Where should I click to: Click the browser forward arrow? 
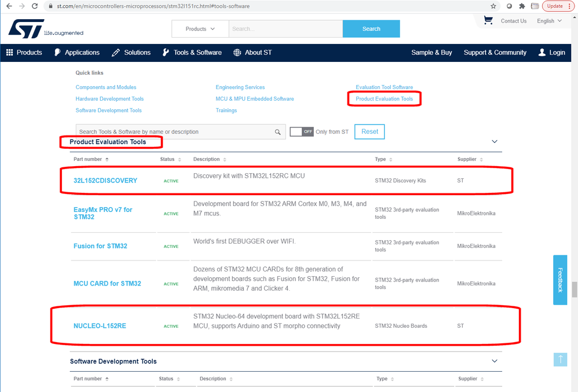pos(22,6)
